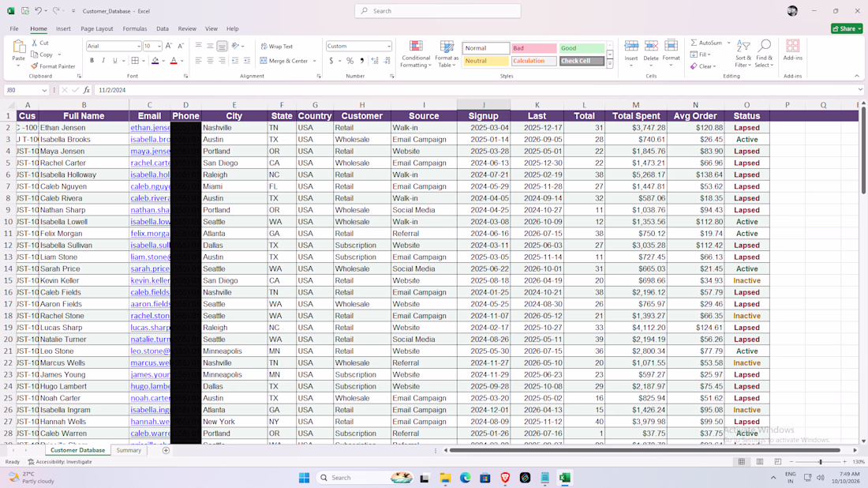Click the Paste icon in Clipboard
Image resolution: width=868 pixels, height=488 pixels.
[x=19, y=47]
